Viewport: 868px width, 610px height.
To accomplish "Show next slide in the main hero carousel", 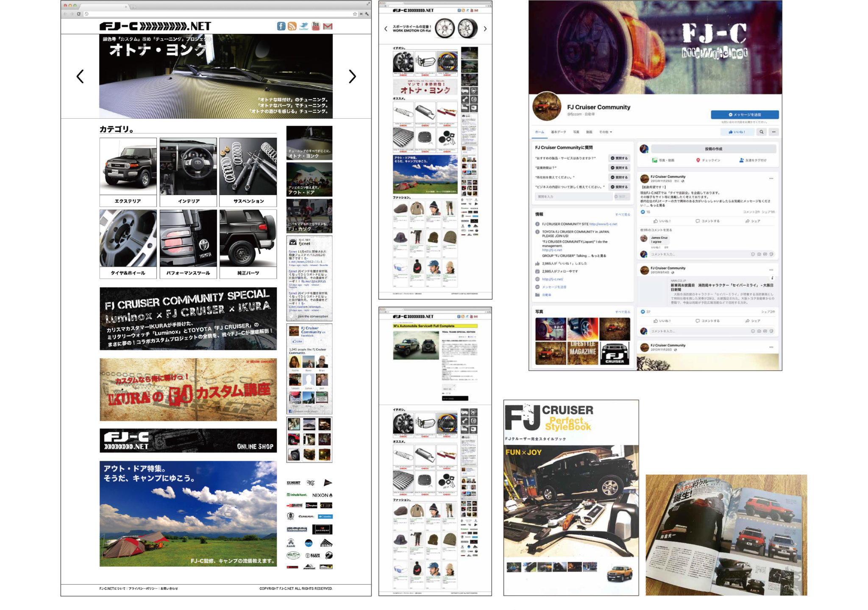I will point(352,76).
